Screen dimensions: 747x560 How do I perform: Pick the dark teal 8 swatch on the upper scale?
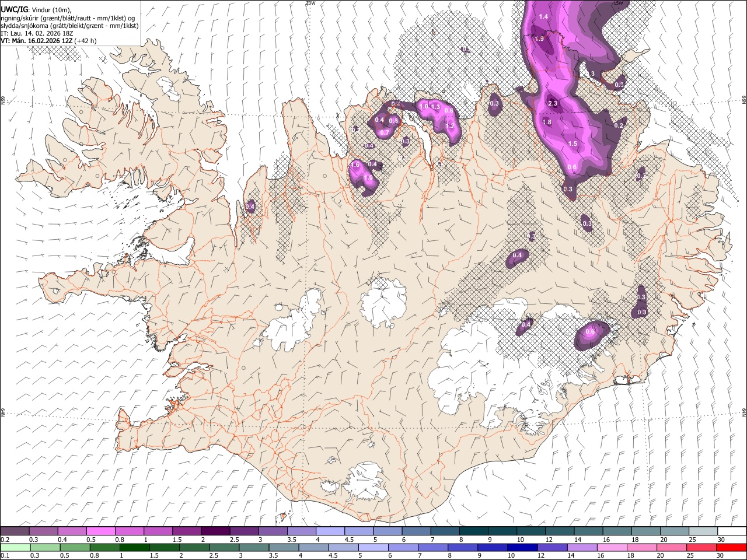click(x=473, y=531)
